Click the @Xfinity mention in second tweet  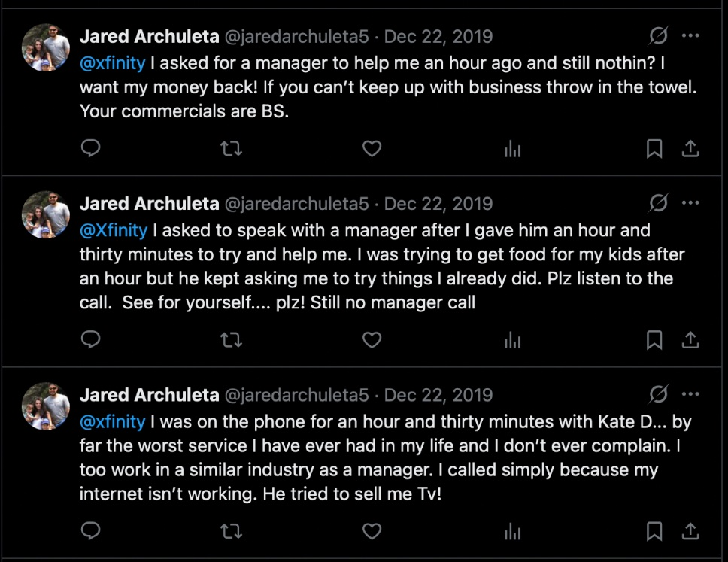pos(114,230)
